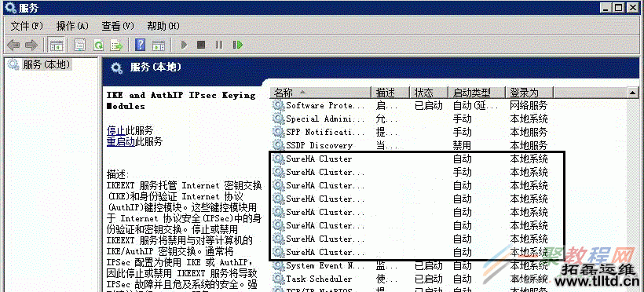The image size is (644, 292).
Task: Open the 帮助(H) menu
Action: point(163,26)
